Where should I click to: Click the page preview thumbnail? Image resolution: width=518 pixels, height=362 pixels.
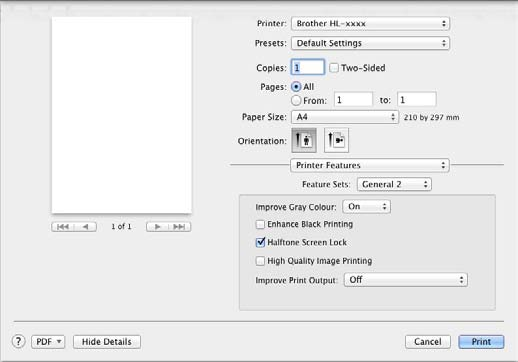122,115
